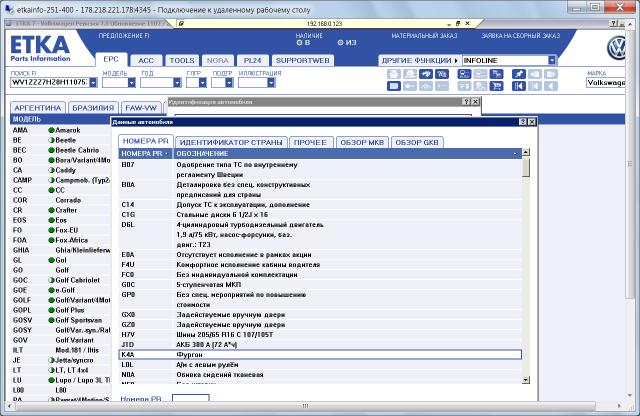The height and width of the screenshot is (416, 640).
Task: Open the ГЛГР dropdown
Action: click(202, 82)
